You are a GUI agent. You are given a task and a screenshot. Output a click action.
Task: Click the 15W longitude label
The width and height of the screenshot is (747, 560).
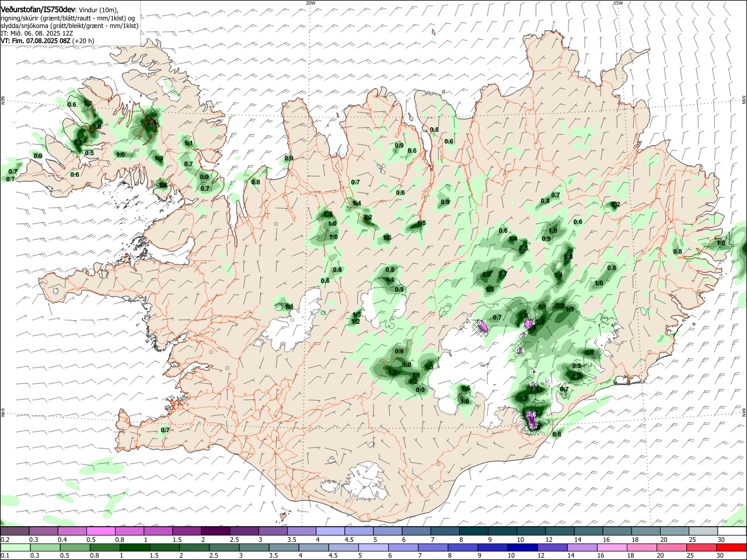[618, 3]
